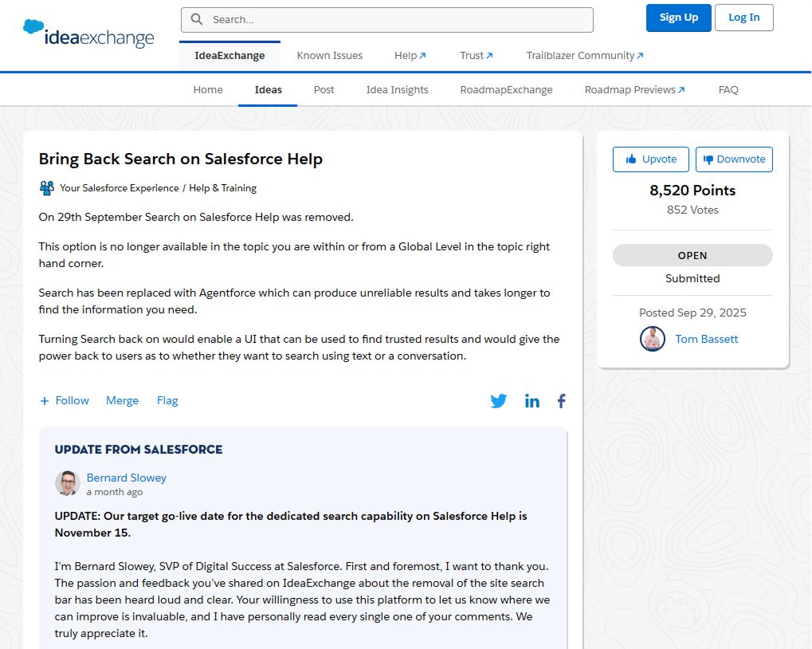This screenshot has width=812, height=649.
Task: Open the FAQ navigation tab
Action: coord(728,89)
